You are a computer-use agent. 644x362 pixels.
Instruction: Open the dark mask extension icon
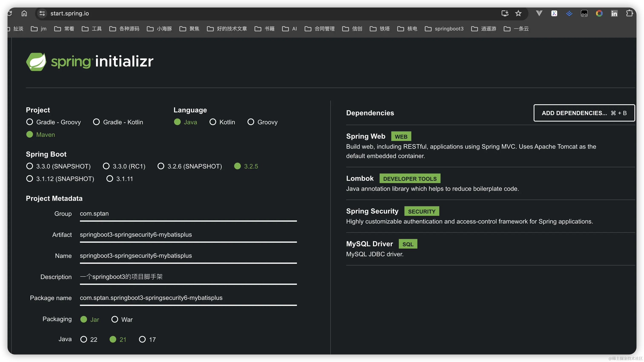pos(584,13)
